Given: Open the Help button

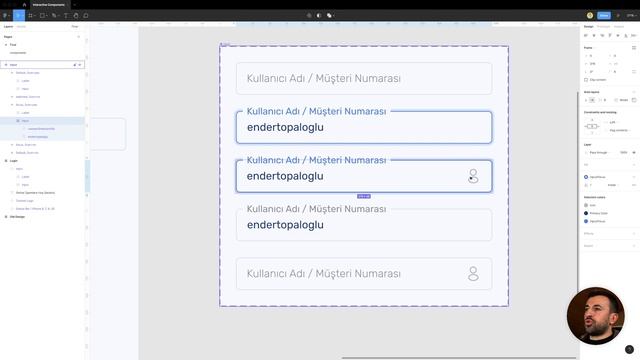Looking at the screenshot, I should (x=629, y=349).
